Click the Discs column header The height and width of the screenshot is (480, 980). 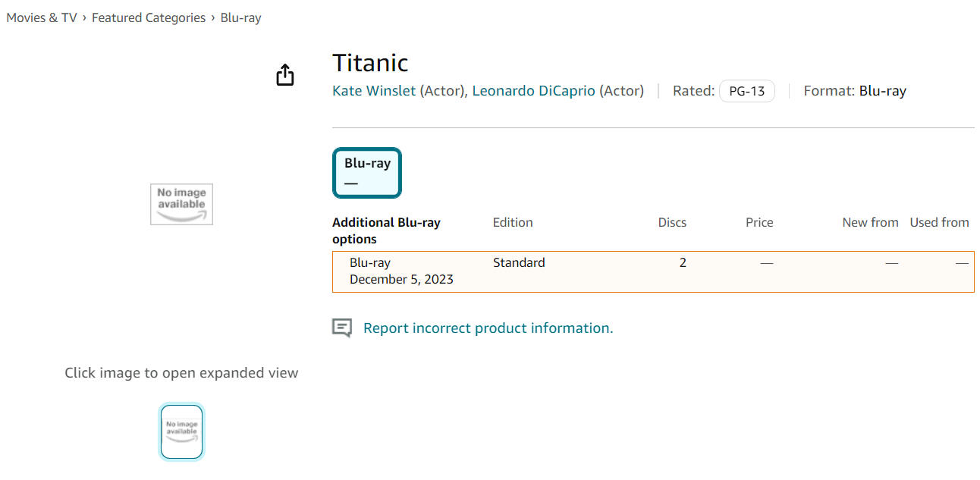[672, 222]
